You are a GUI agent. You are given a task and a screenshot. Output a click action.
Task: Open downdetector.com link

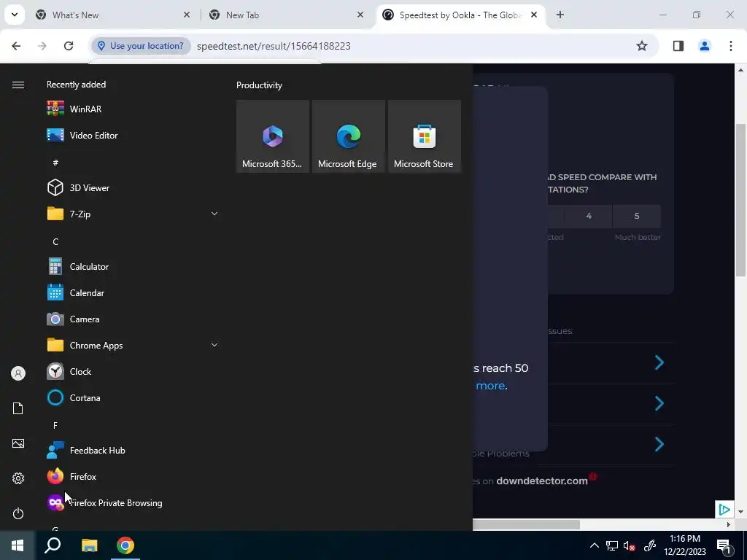tap(542, 481)
